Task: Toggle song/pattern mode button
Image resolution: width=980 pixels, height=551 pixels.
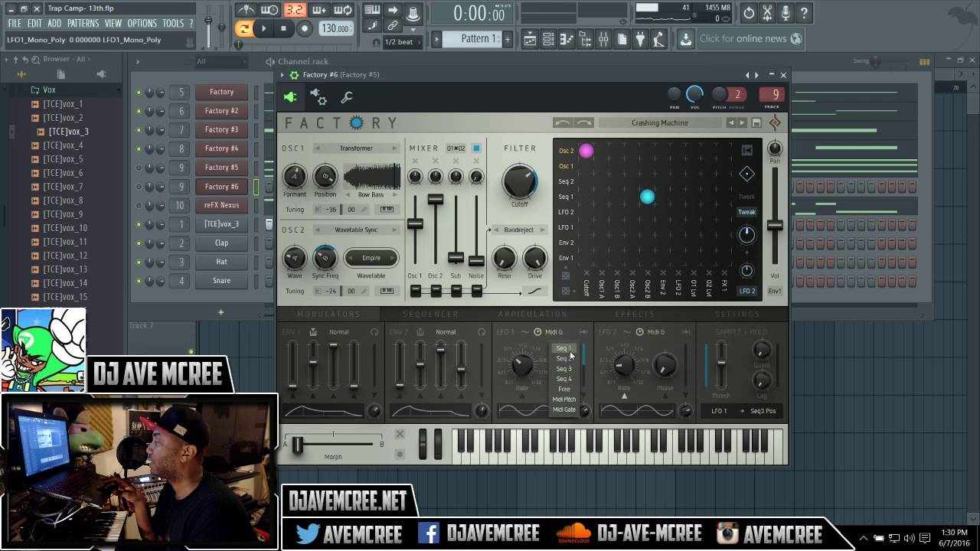Action: click(x=243, y=28)
